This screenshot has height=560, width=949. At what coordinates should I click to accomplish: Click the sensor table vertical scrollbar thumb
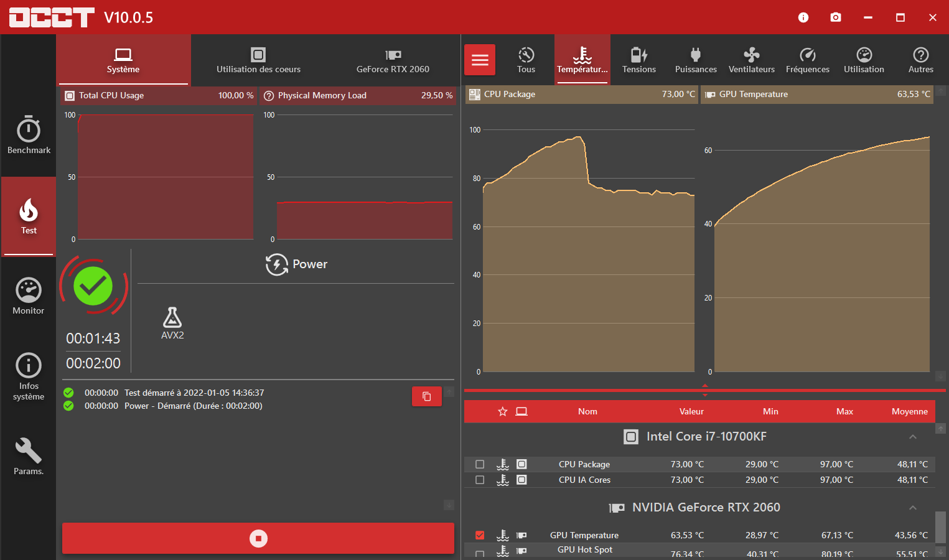(x=940, y=528)
